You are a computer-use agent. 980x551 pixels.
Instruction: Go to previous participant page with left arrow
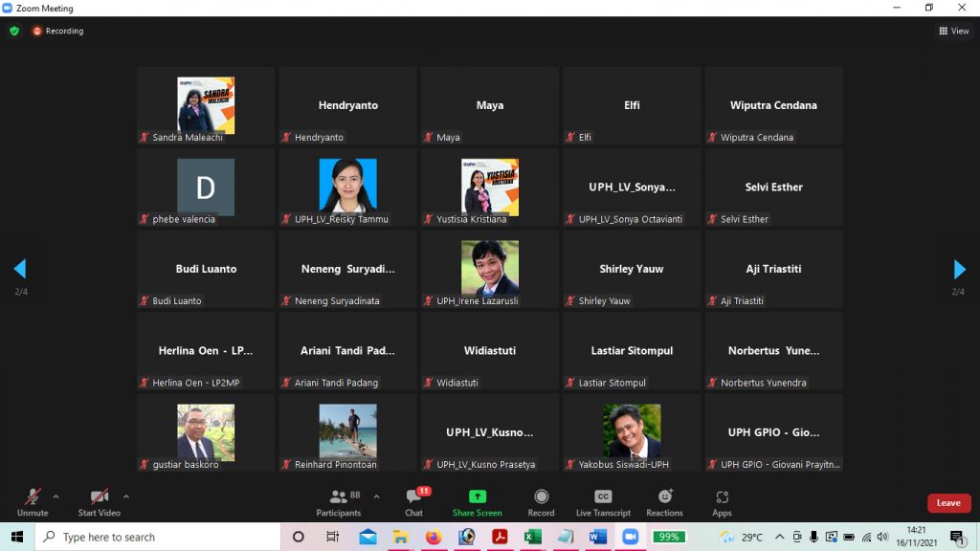20,269
